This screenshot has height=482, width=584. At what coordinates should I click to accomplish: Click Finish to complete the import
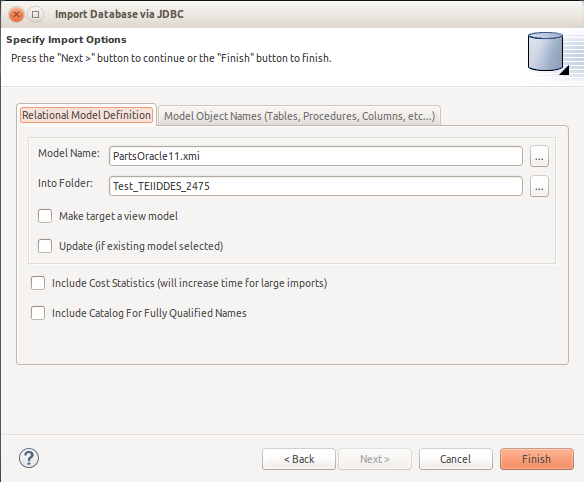click(x=537, y=459)
